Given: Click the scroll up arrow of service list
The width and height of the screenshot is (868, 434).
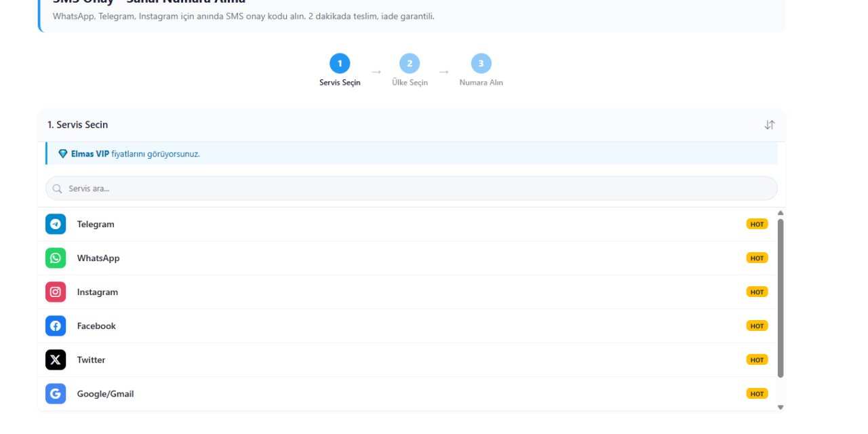Looking at the screenshot, I should pyautogui.click(x=781, y=213).
